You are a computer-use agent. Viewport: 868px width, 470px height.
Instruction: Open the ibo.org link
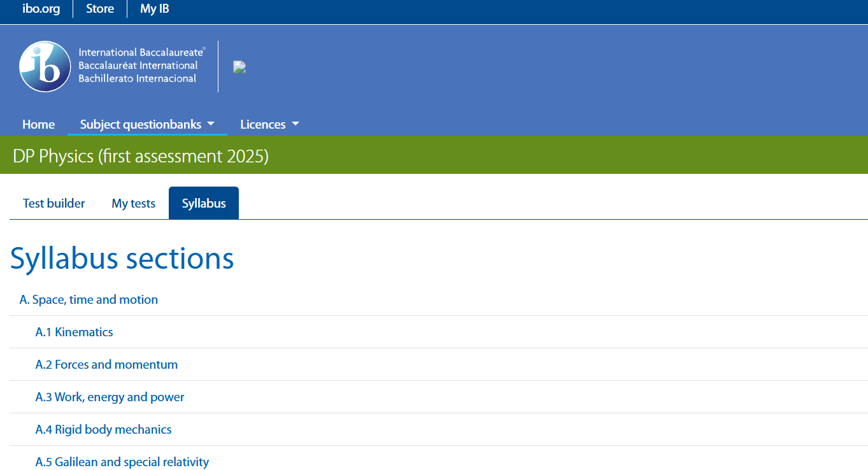[41, 9]
